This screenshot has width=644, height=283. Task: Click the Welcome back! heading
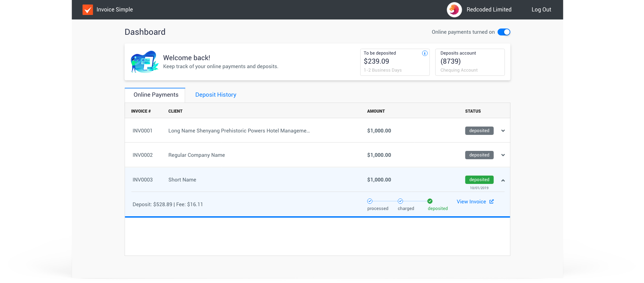pos(187,58)
